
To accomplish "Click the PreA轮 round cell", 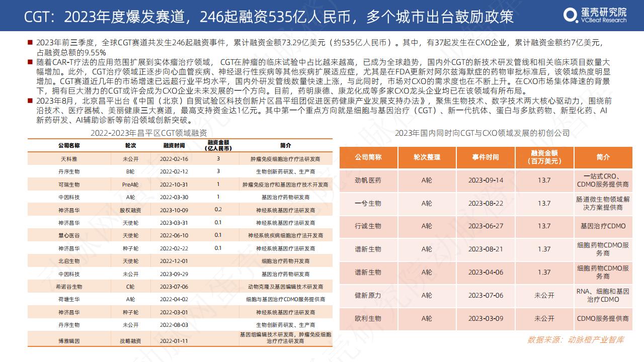I will 130,185.
